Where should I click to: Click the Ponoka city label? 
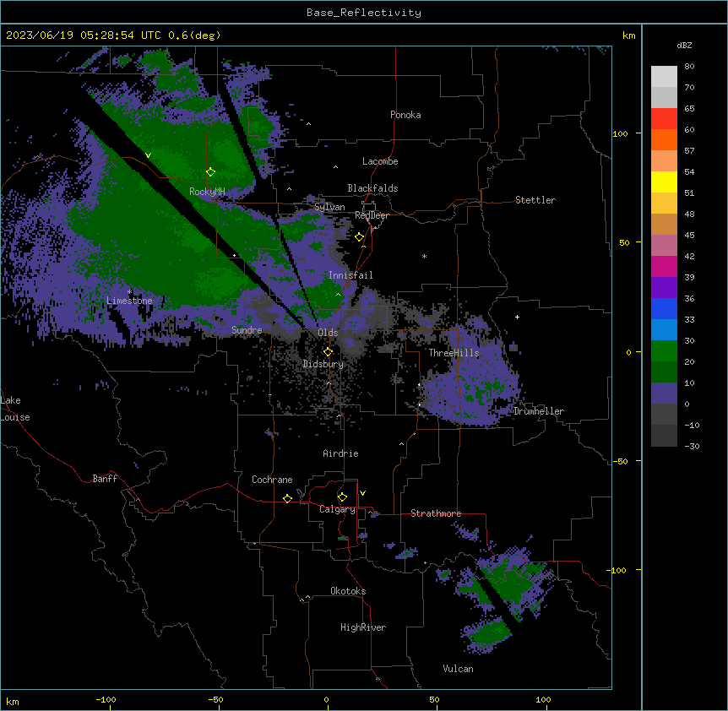[x=405, y=115]
